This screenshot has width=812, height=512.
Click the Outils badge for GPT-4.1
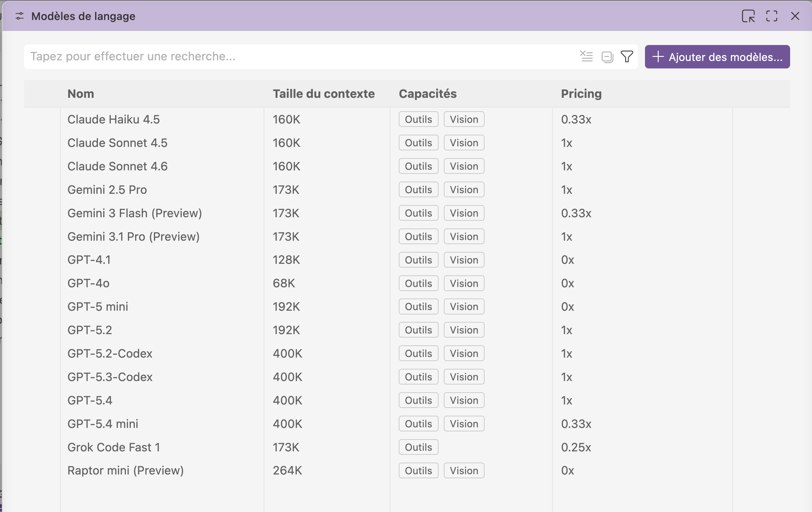(419, 260)
